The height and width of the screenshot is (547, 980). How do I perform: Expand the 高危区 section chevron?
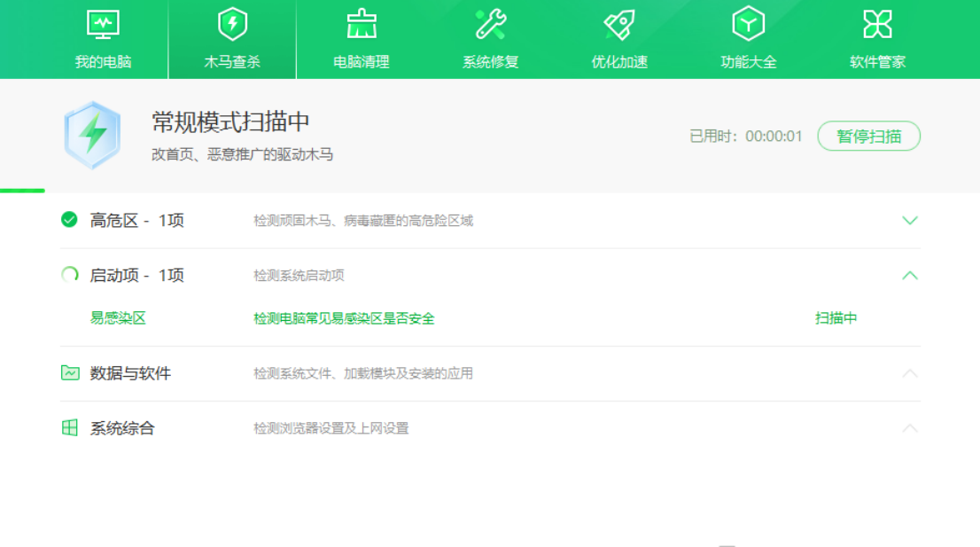coord(909,221)
